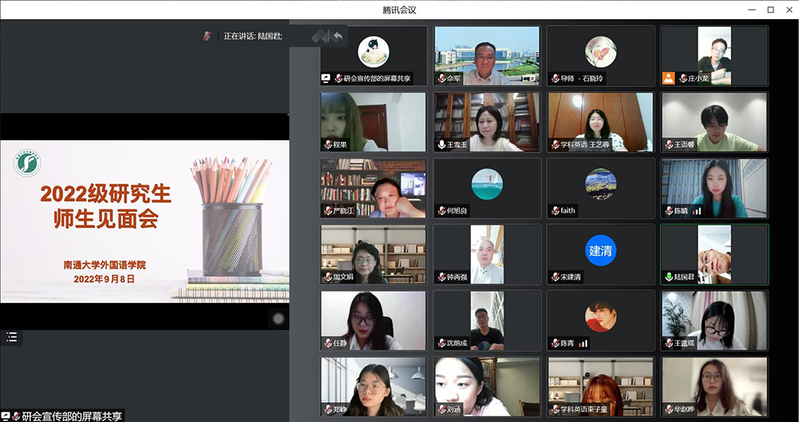799x422 pixels.
Task: Click the muted mic icon on 何旭良's tile
Action: coord(440,211)
